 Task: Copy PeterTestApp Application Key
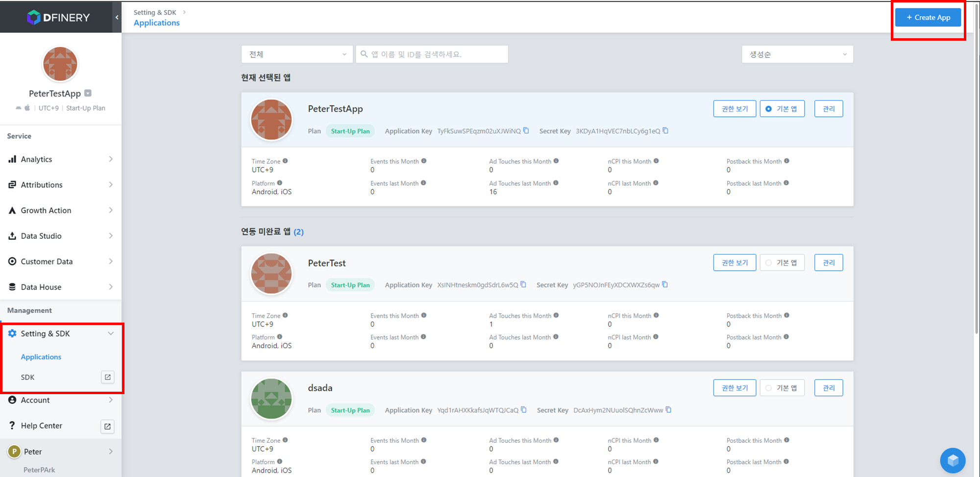coord(526,130)
